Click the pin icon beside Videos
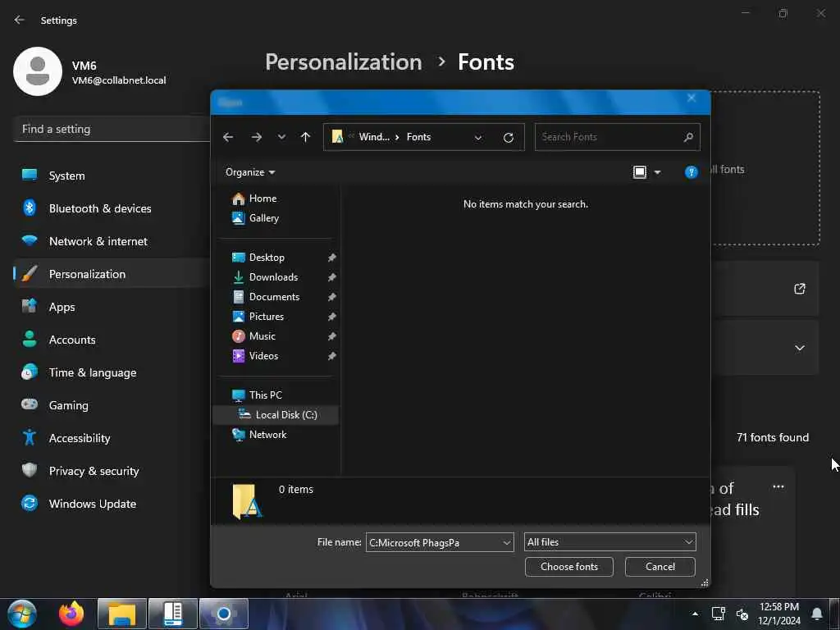Viewport: 840px width, 630px height. coord(331,356)
